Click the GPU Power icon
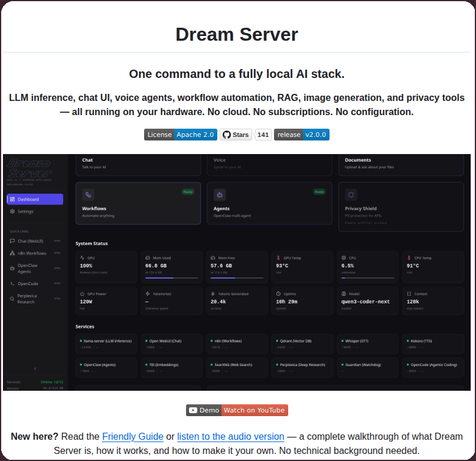The width and height of the screenshot is (476, 461). pyautogui.click(x=82, y=294)
